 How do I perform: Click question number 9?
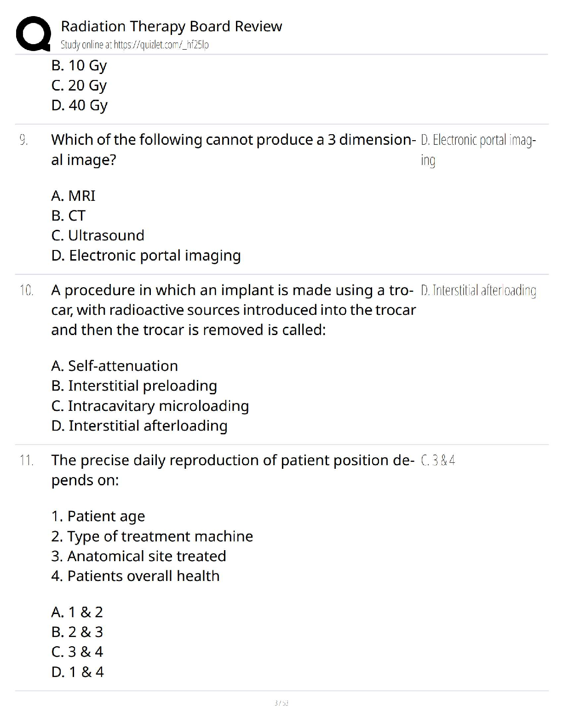click(24, 140)
